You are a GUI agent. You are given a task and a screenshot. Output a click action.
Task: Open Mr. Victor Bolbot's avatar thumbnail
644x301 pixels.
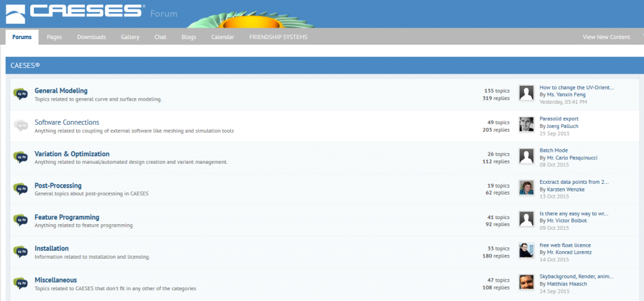click(x=526, y=219)
